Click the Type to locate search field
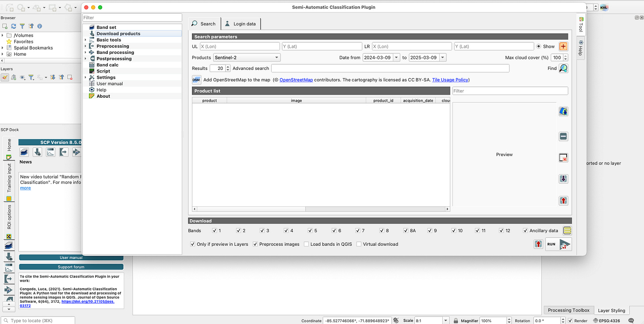The height and width of the screenshot is (324, 644). [x=38, y=321]
